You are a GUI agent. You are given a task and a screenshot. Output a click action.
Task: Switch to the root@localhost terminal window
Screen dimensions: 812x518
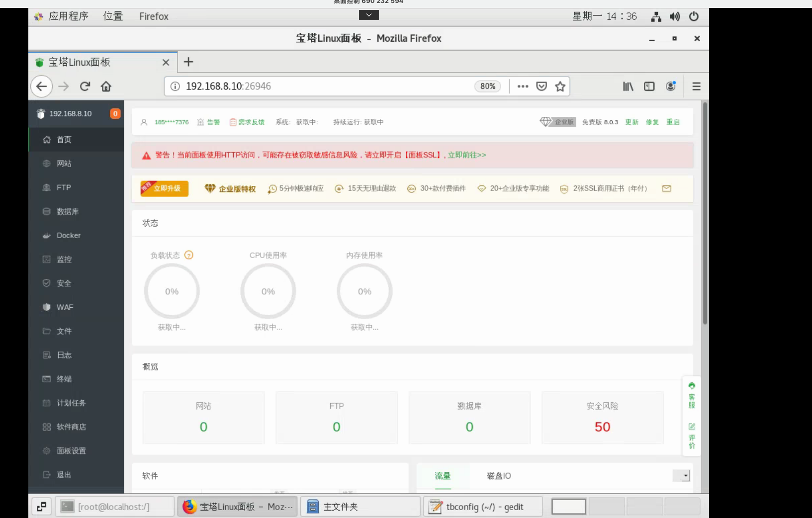point(114,507)
